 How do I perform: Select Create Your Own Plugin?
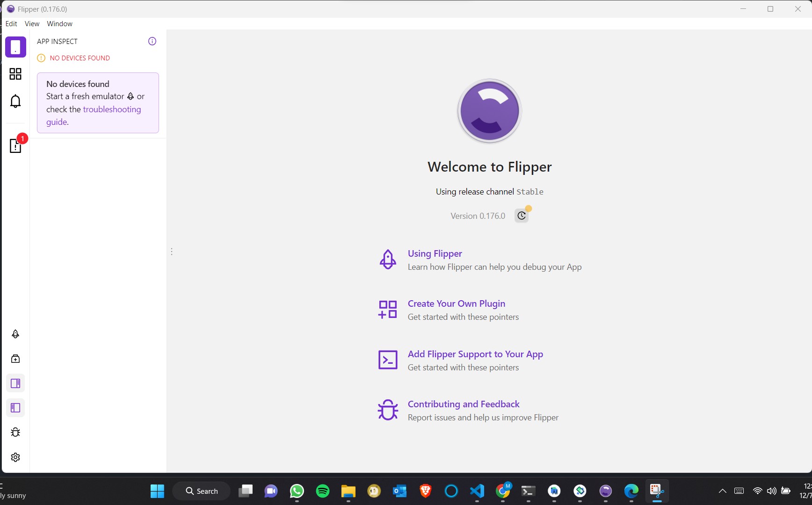[456, 303]
